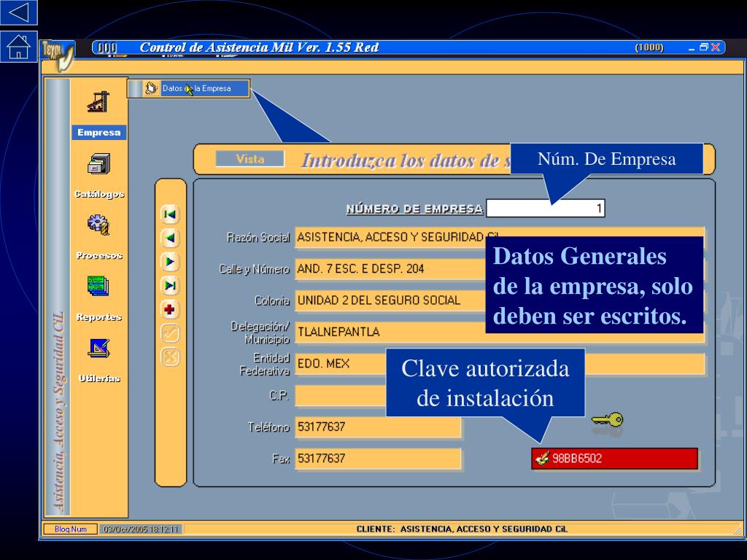The image size is (747, 560).
Task: Click the Teléfono field
Action: 378,427
